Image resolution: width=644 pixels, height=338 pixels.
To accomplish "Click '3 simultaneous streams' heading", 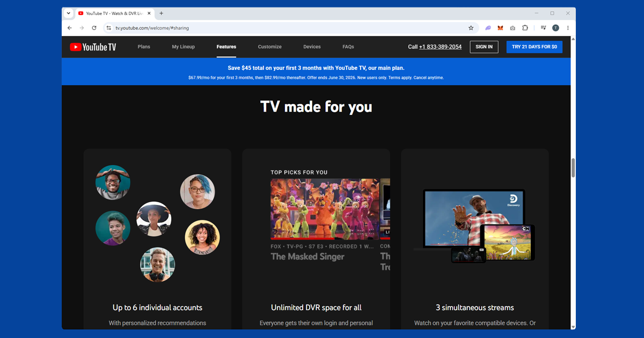I will (475, 307).
